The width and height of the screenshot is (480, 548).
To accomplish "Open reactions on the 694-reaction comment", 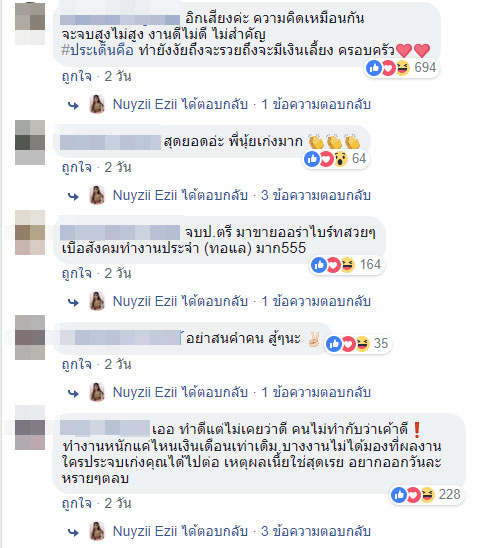I will click(x=401, y=68).
